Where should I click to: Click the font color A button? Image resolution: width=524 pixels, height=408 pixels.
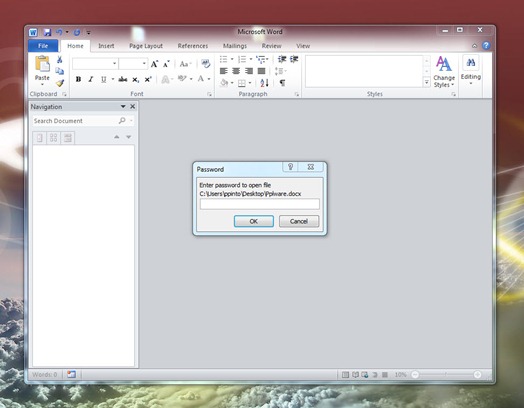click(x=201, y=79)
